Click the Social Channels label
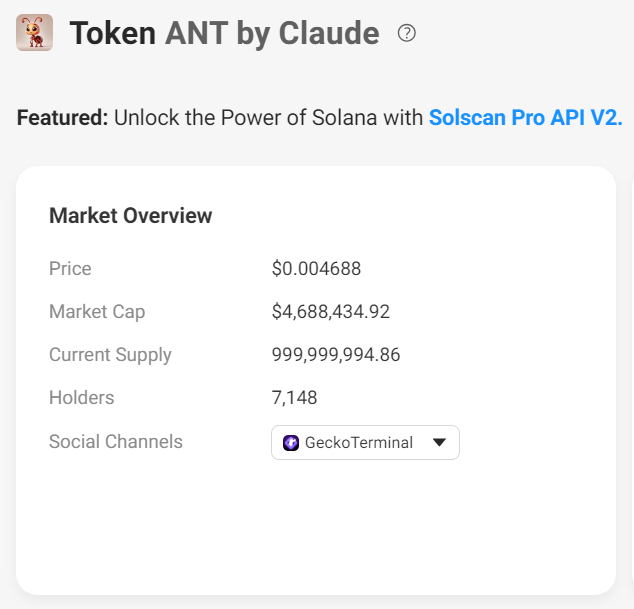Viewport: 634px width, 609px height. pos(116,441)
